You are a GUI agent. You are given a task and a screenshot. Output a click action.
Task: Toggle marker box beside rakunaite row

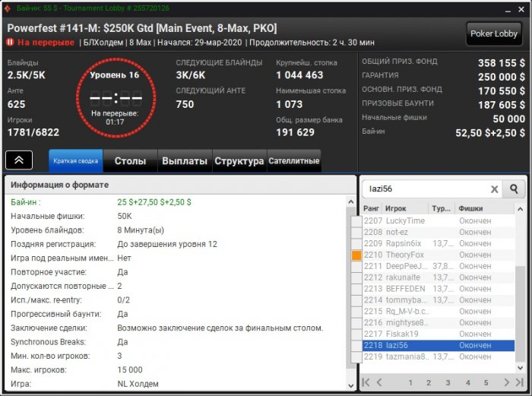coord(356,277)
